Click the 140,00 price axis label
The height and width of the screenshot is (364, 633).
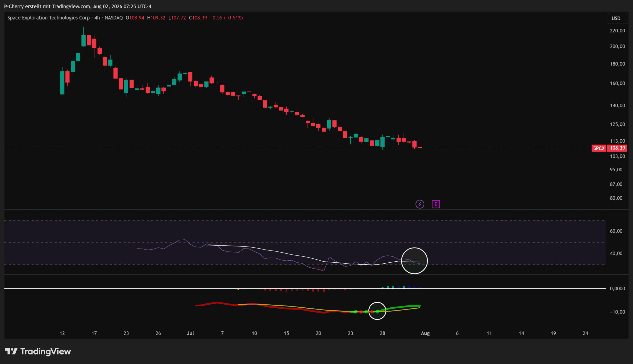(617, 106)
